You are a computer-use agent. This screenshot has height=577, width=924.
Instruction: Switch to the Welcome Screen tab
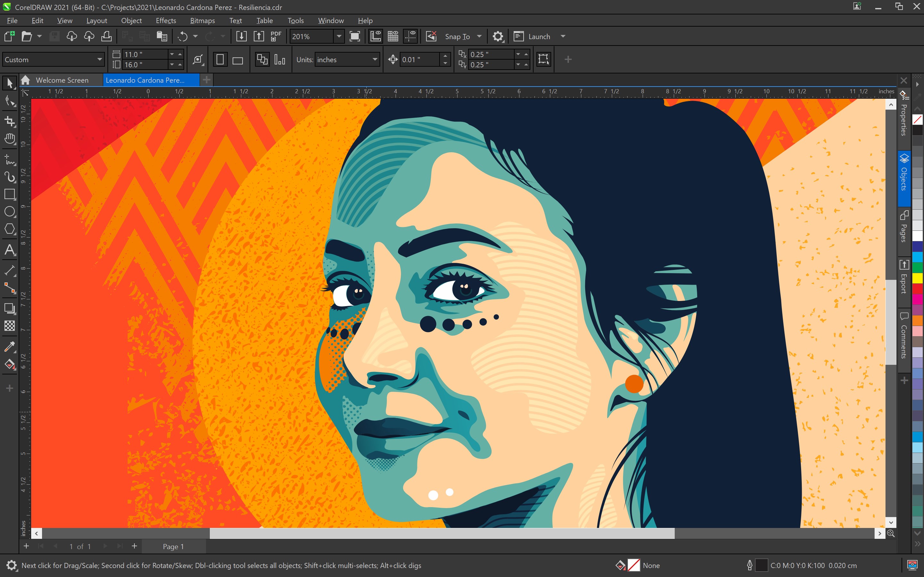pos(62,80)
